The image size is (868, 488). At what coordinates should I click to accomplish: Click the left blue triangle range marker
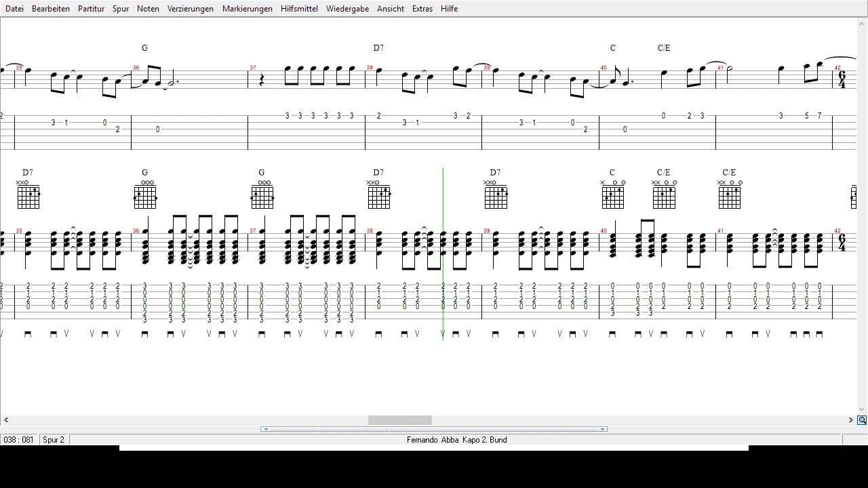(x=266, y=429)
